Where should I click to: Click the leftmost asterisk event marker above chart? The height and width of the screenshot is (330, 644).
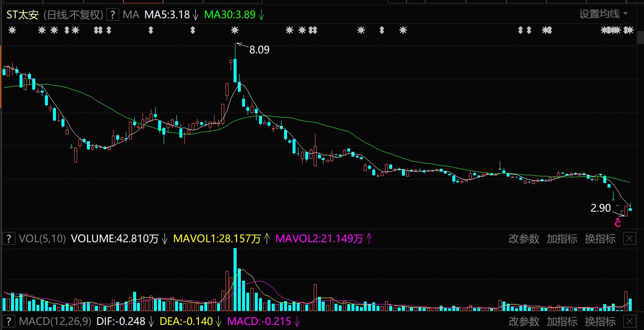pos(12,30)
